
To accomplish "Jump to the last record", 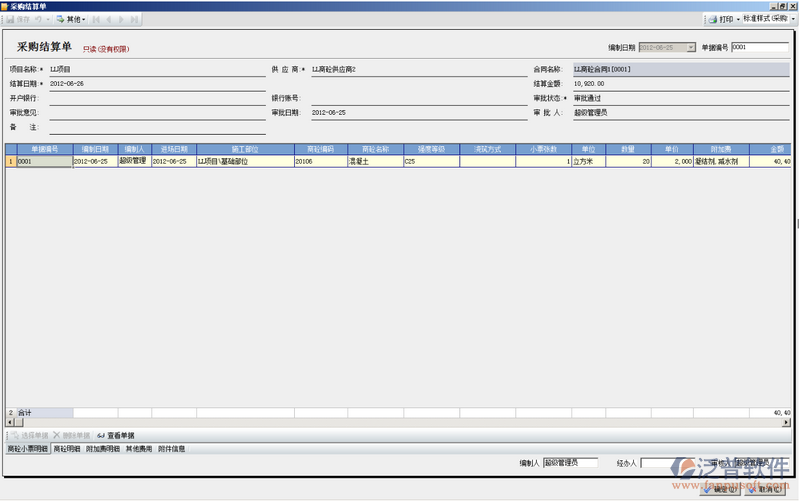I will pyautogui.click(x=135, y=19).
